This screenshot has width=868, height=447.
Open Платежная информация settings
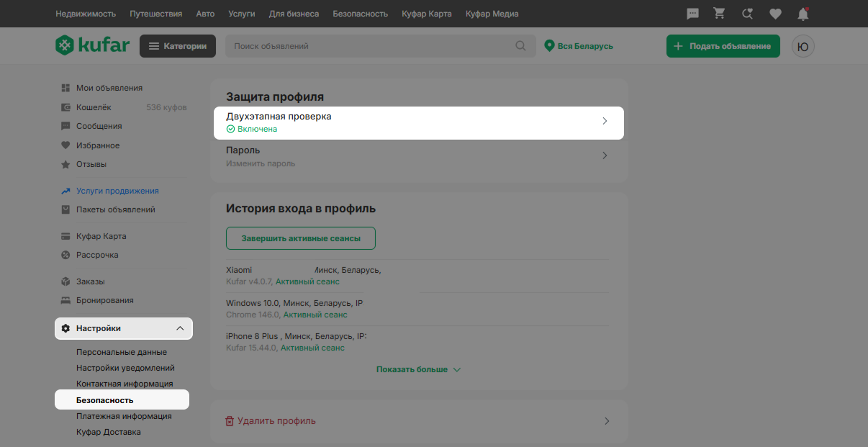click(124, 416)
